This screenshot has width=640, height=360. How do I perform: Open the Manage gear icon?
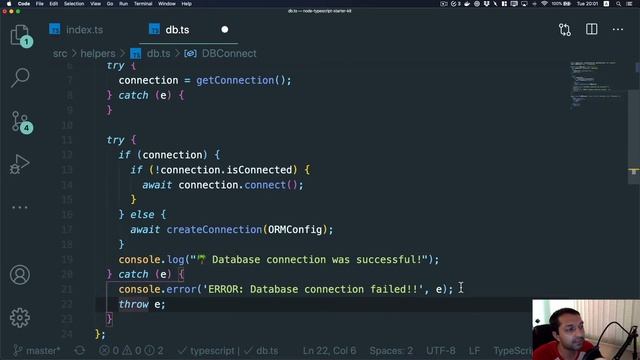pos(20,317)
